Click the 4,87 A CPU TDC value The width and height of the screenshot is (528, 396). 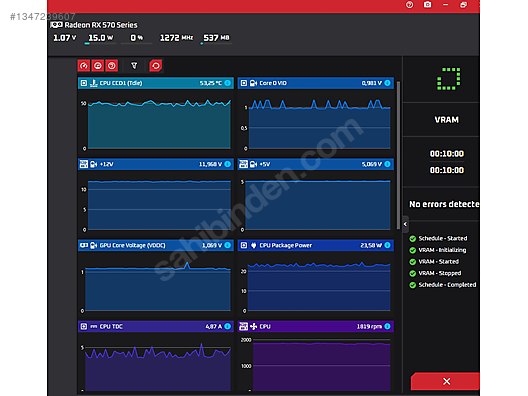(213, 326)
